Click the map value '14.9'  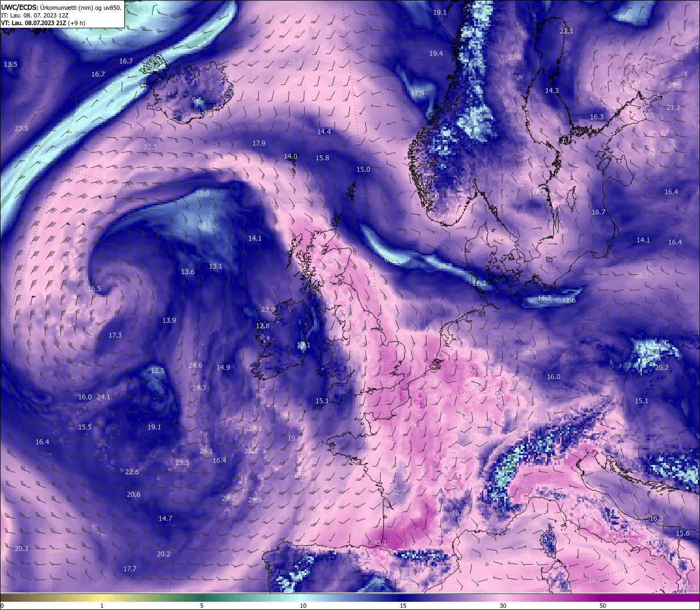click(x=223, y=367)
